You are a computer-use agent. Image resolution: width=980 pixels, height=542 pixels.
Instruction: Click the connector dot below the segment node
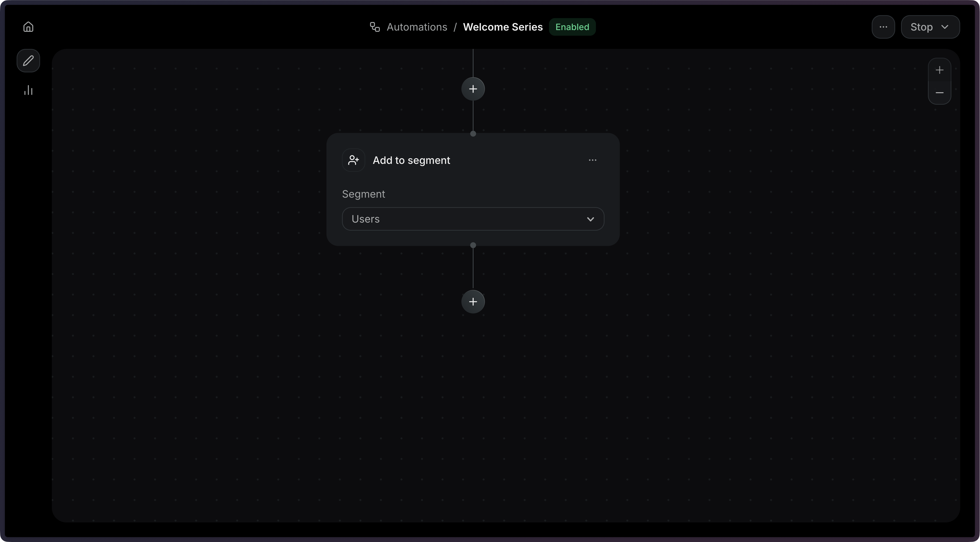click(x=473, y=245)
